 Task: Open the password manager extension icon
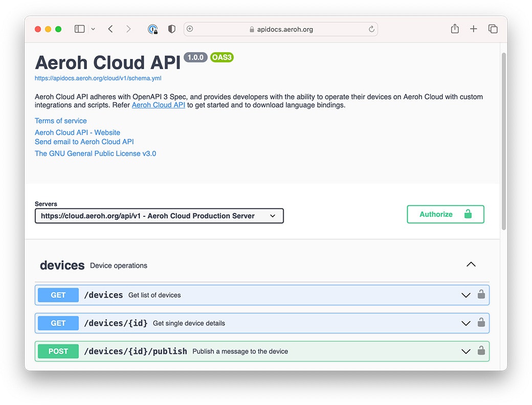pos(152,29)
